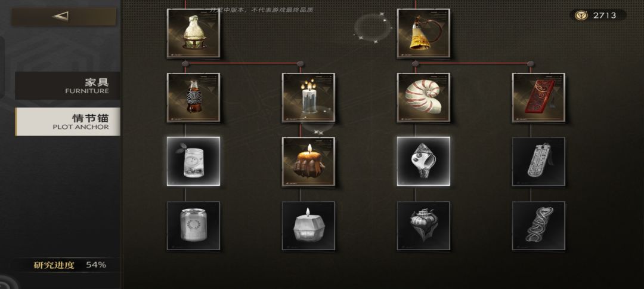The image size is (644, 289).
Task: Open the locked ornate spiral shell item
Action: (x=423, y=226)
